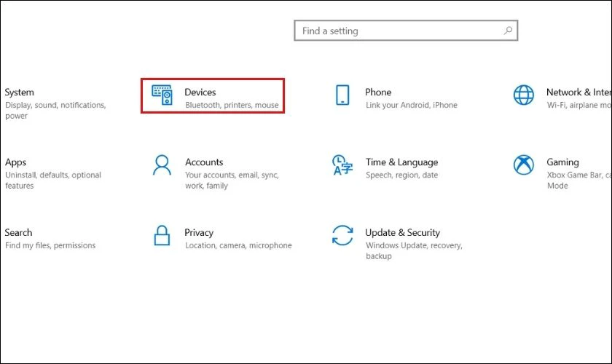Screen dimensions: 612x364
Task: Click the magnifier icon in the search box
Action: pyautogui.click(x=507, y=31)
